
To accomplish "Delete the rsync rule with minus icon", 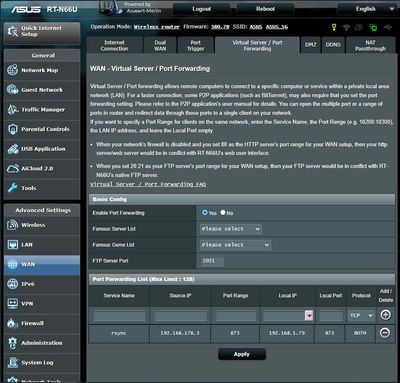I will (x=385, y=333).
